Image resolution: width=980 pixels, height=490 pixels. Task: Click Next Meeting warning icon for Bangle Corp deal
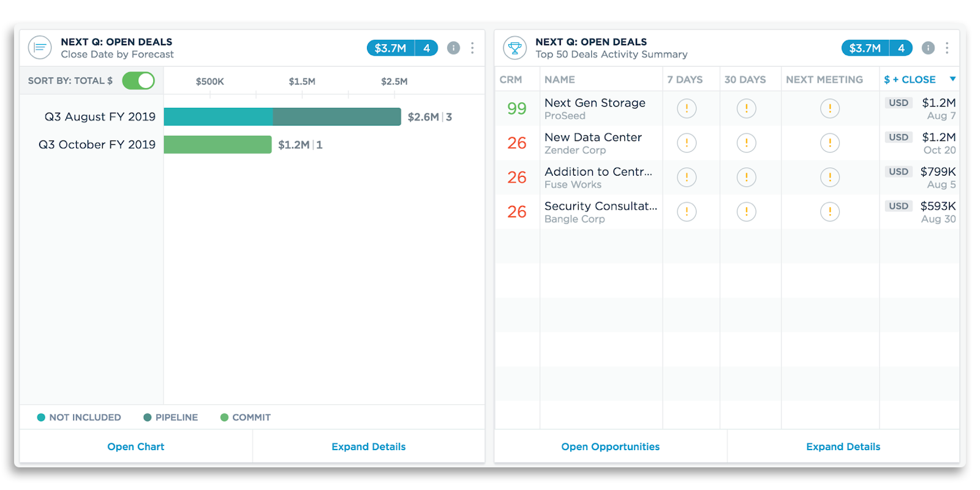830,211
